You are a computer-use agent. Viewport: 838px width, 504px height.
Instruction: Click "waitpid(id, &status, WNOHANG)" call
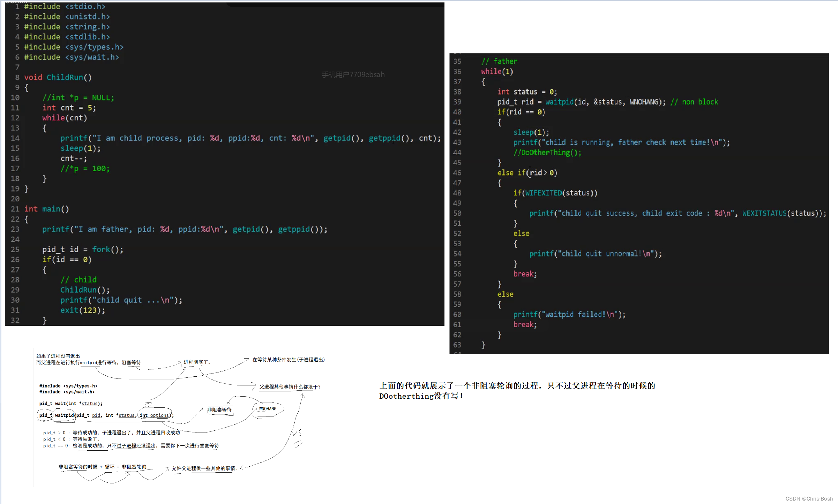coord(604,102)
